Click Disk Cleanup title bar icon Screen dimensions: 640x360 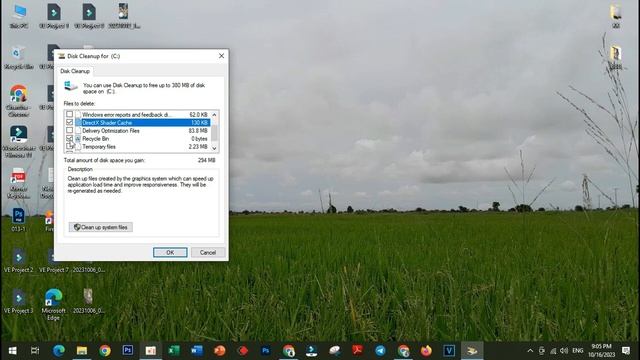[x=62, y=56]
